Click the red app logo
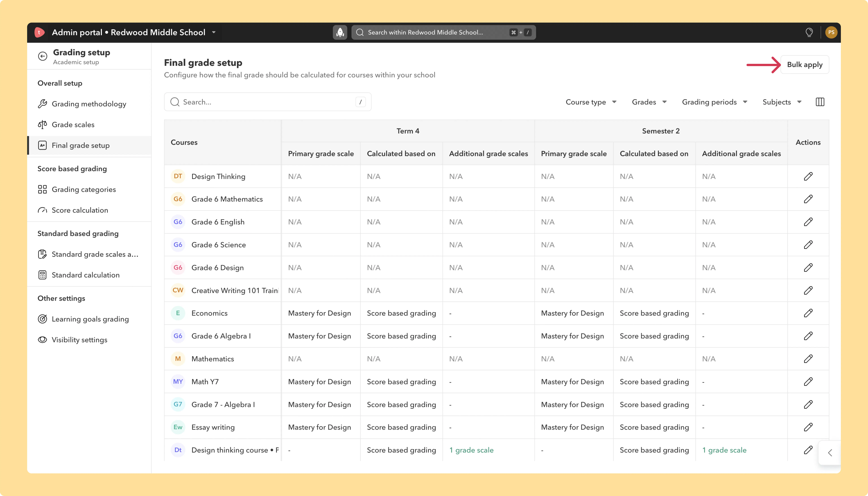The width and height of the screenshot is (868, 496). pyautogui.click(x=39, y=32)
